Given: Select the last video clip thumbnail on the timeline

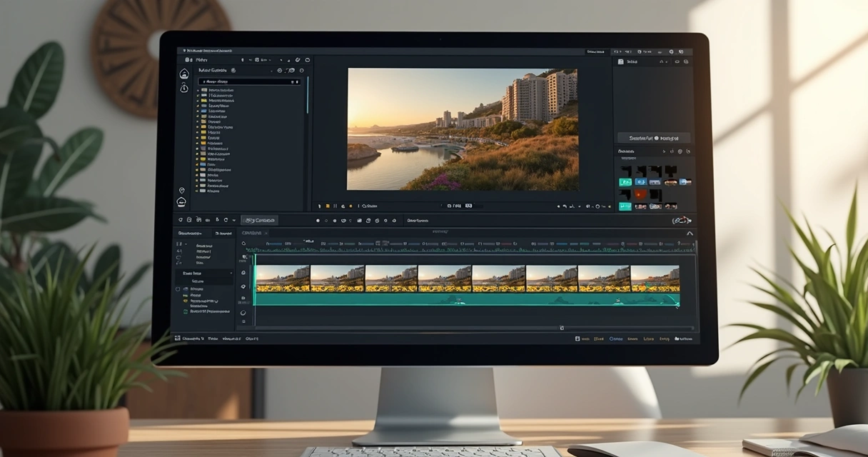Looking at the screenshot, I should (x=655, y=278).
